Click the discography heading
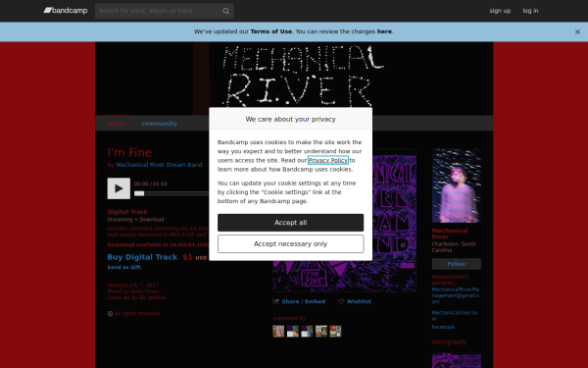 [x=449, y=342]
